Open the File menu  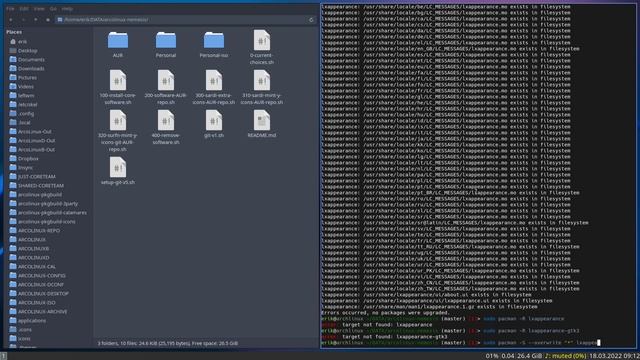10,9
